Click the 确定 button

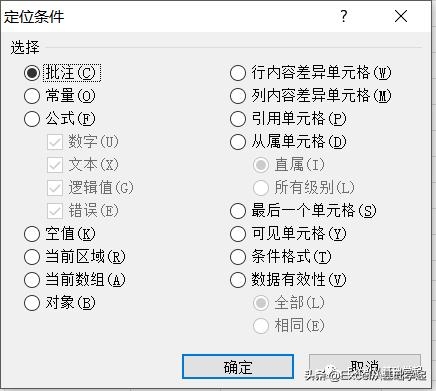coord(238,367)
